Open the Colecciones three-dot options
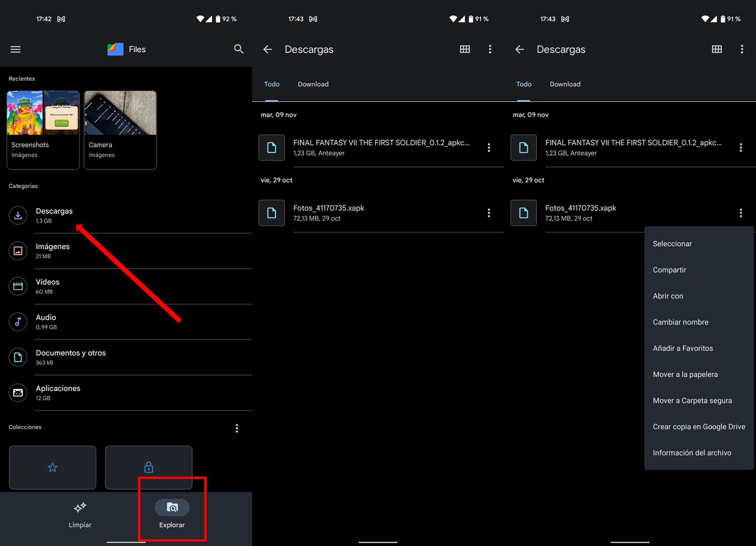 click(237, 428)
